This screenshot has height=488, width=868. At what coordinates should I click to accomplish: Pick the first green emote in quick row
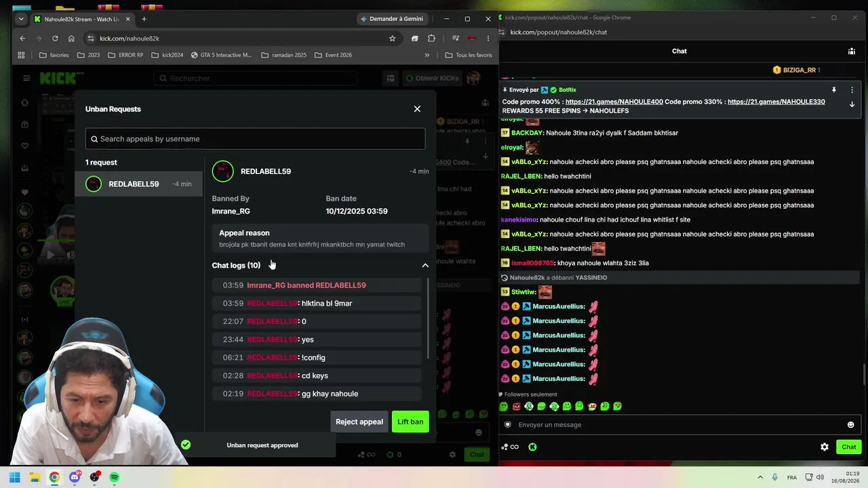tap(503, 407)
